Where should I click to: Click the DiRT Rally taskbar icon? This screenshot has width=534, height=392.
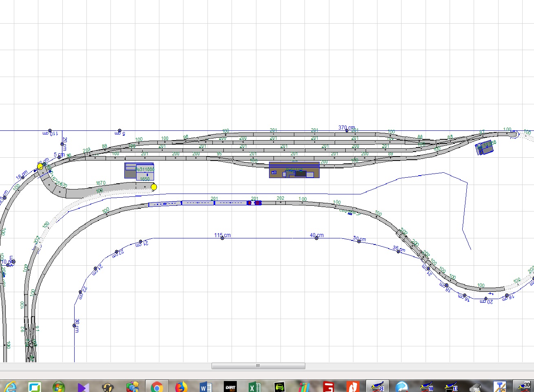[x=230, y=386]
